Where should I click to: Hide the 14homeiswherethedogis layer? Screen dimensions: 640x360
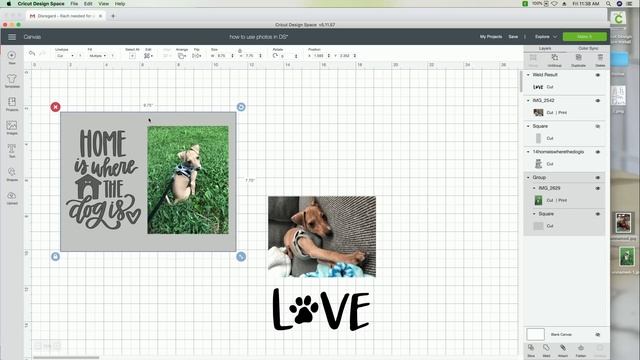[x=598, y=152]
